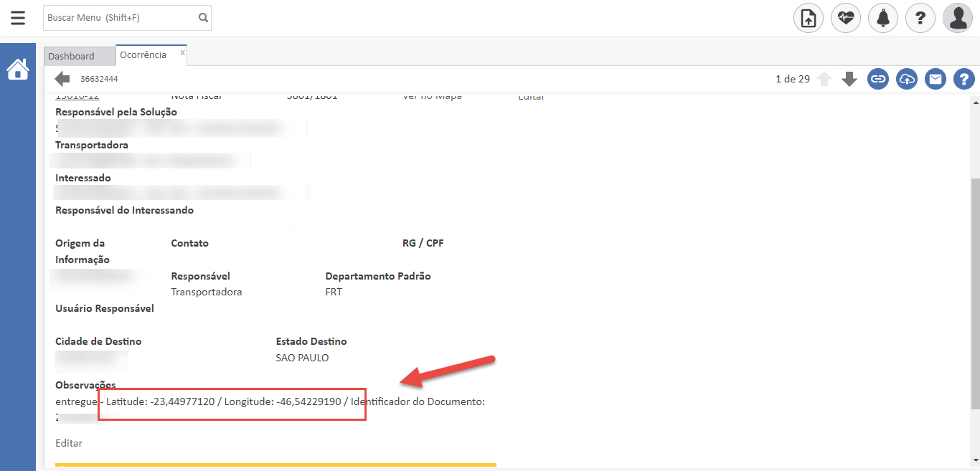Go back using left arrow beside 36632444
The width and height of the screenshot is (980, 471).
coord(62,79)
